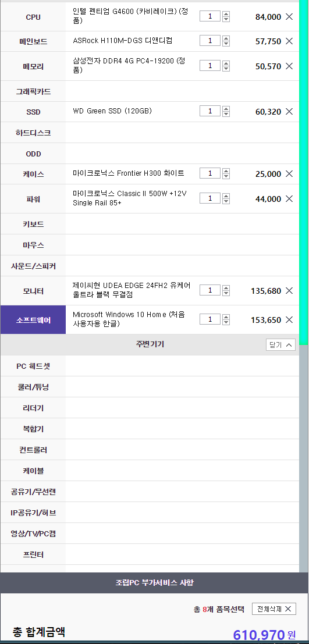Collapse 주변기기 section with 닫기 button
This screenshot has height=644, width=309.
(x=280, y=344)
